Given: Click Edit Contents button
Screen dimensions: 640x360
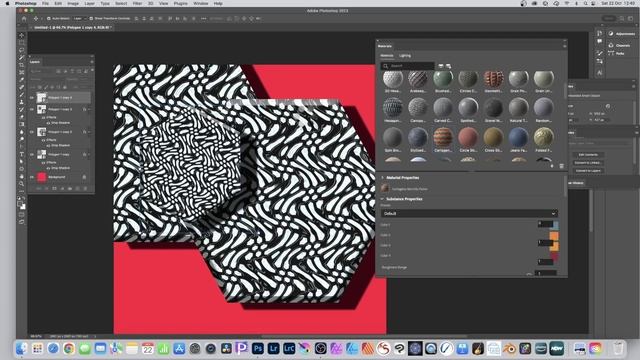Looking at the screenshot, I should tap(588, 155).
